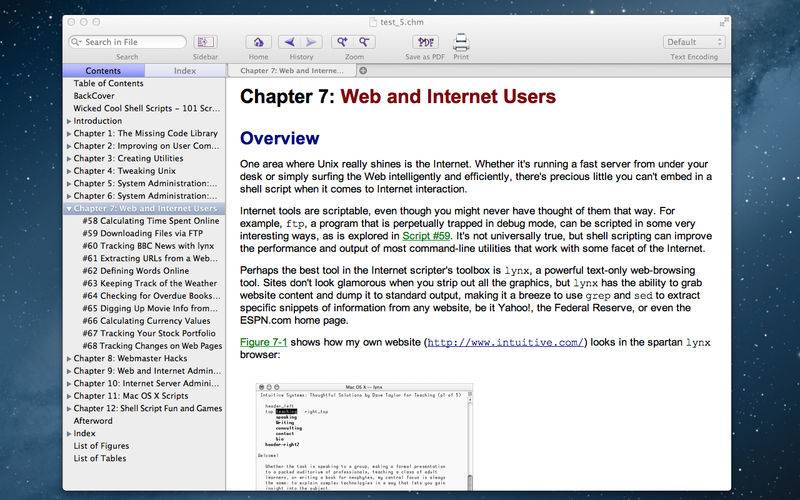Select #59 Downloading Files via FTP
800x500 pixels.
[142, 233]
